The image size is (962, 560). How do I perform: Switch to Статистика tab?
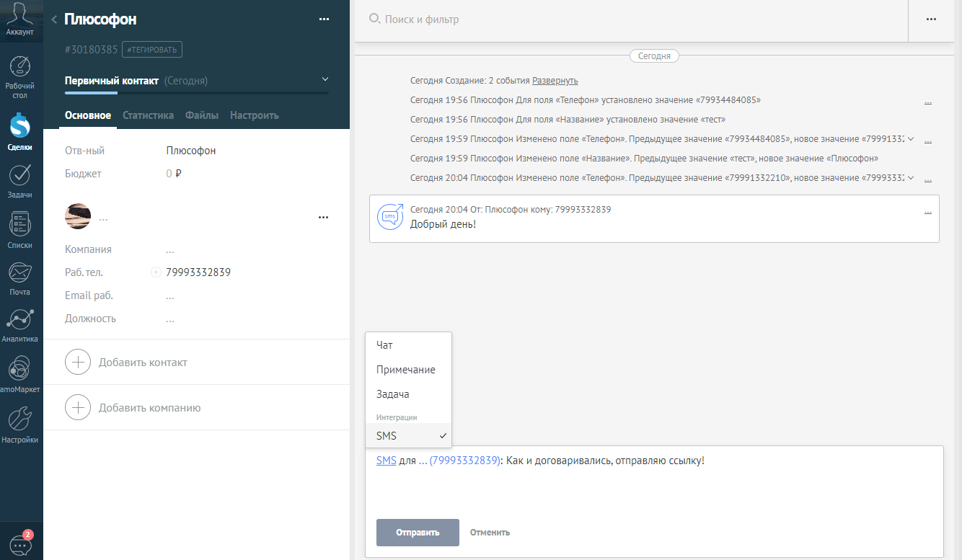click(x=148, y=115)
